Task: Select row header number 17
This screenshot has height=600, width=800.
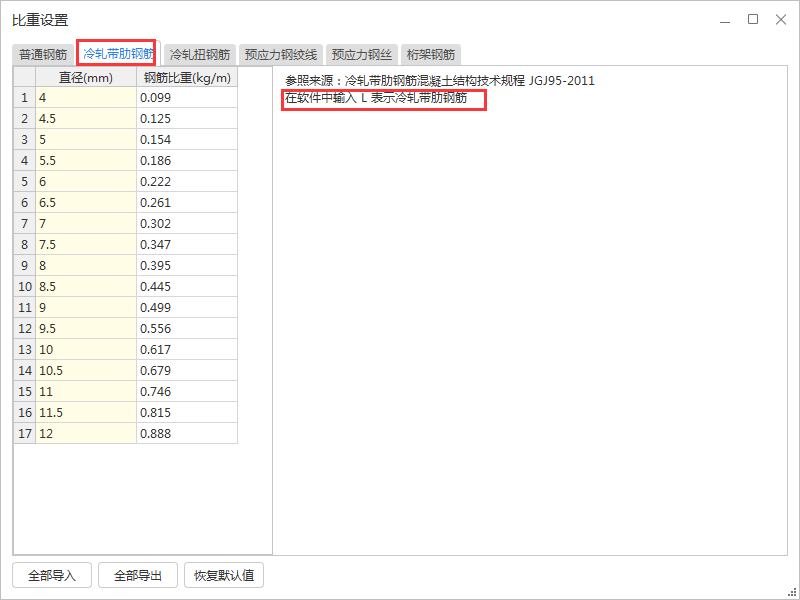Action: click(x=24, y=433)
